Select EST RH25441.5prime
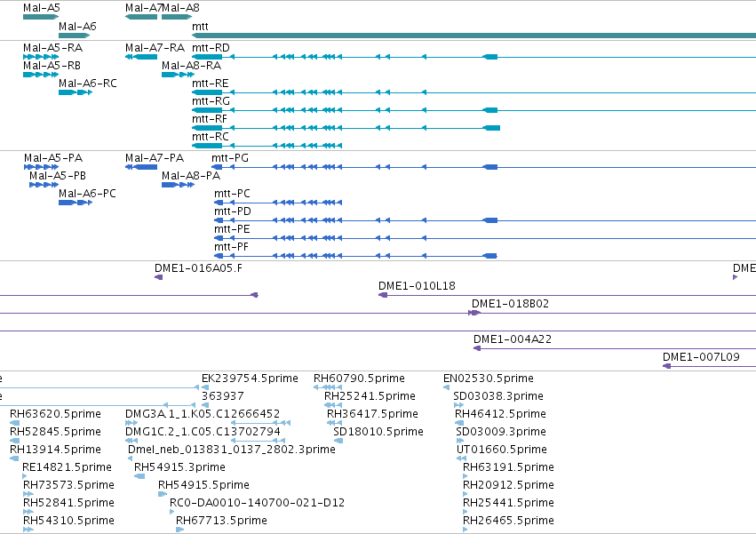Image resolution: width=756 pixels, height=534 pixels. (x=466, y=512)
